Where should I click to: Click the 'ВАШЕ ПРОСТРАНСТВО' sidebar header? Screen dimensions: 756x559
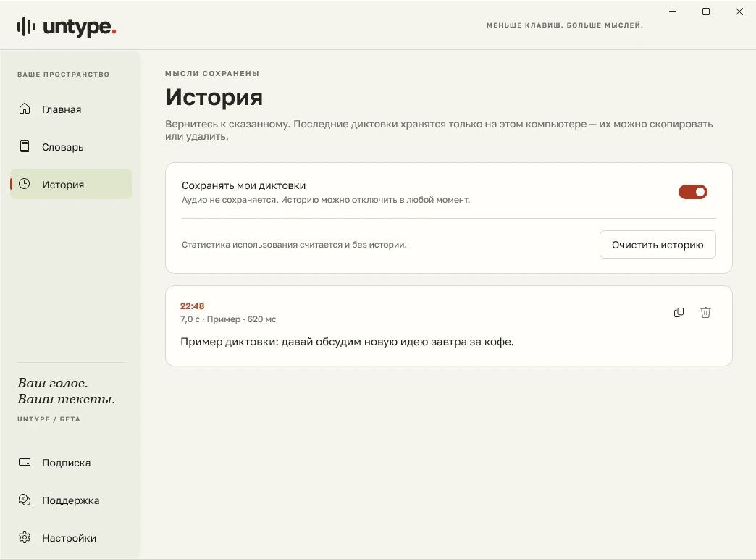(x=63, y=75)
